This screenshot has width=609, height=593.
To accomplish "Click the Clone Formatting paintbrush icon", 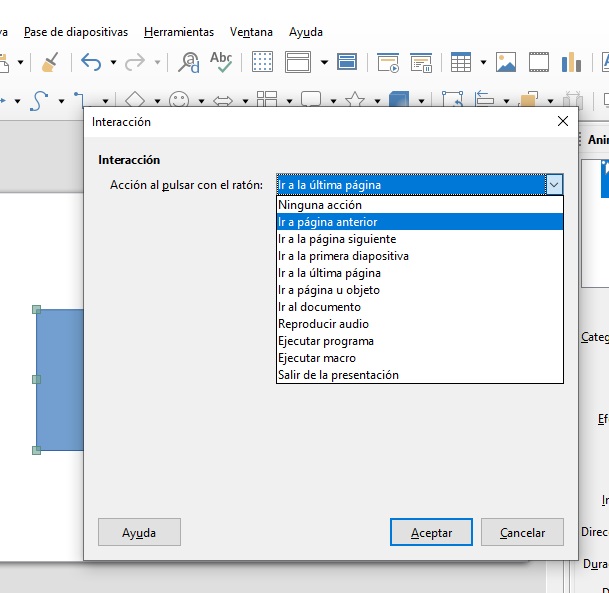I will coord(50,62).
